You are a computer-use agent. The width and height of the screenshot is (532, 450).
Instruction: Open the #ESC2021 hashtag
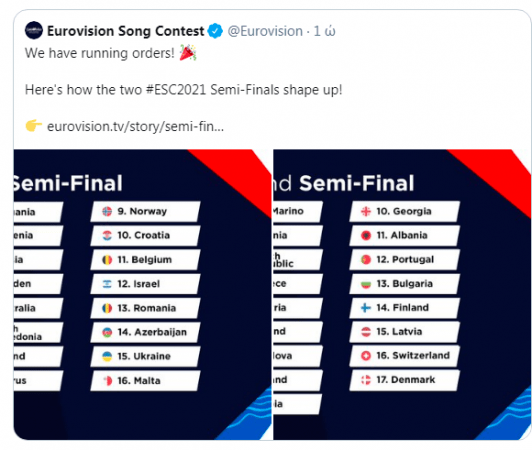(x=176, y=90)
